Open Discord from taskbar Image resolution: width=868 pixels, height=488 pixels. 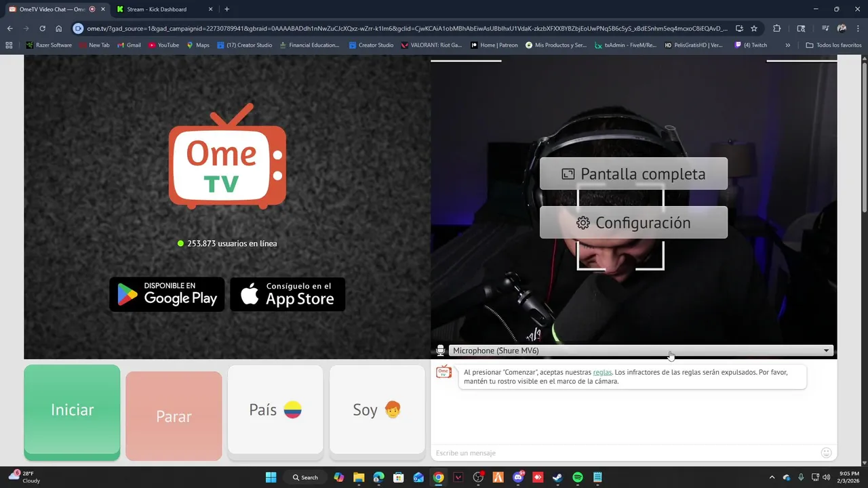518,477
